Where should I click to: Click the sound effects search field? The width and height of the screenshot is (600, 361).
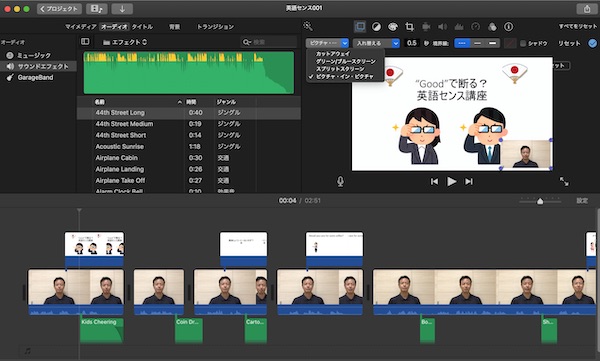point(269,42)
